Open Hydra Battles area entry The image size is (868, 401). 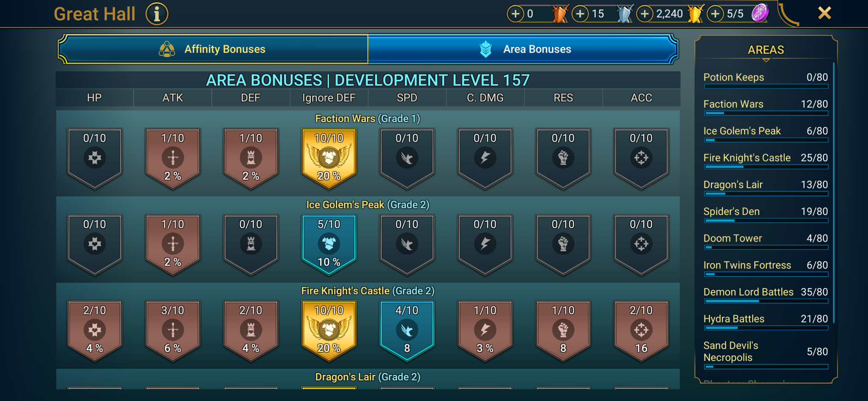(766, 322)
